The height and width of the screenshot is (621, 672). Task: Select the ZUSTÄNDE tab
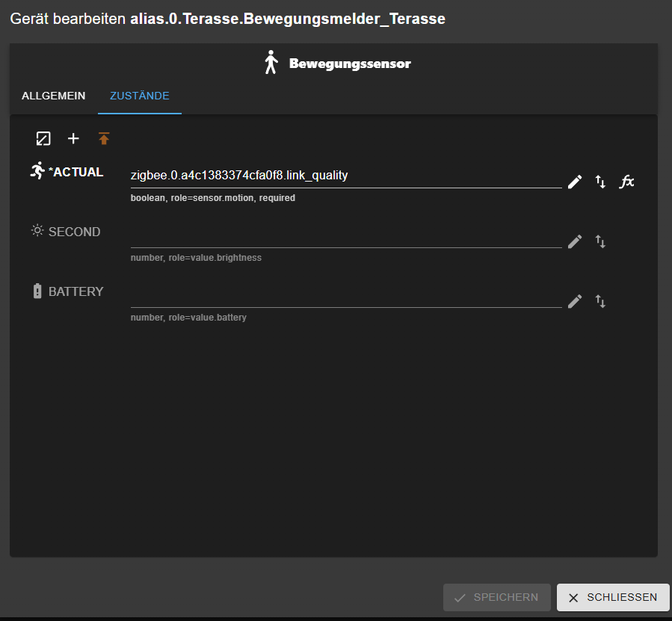tap(139, 96)
